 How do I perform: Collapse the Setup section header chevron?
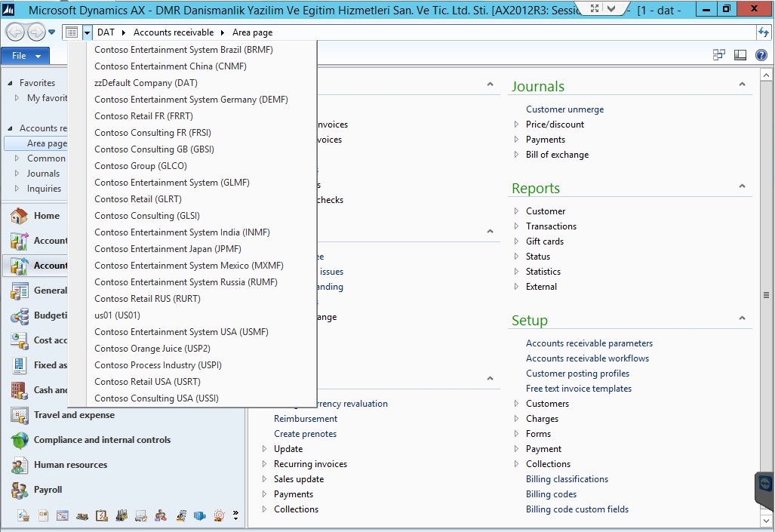pos(742,318)
